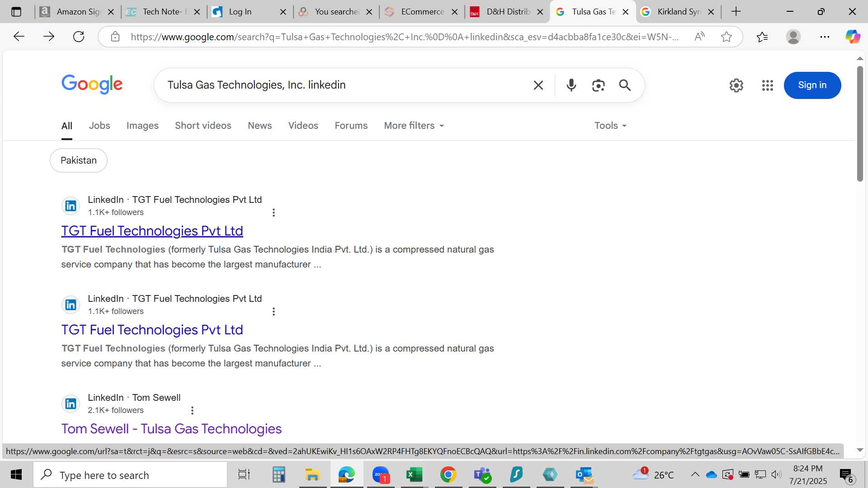The height and width of the screenshot is (488, 868).
Task: Clear the Google search box
Action: pyautogui.click(x=538, y=85)
